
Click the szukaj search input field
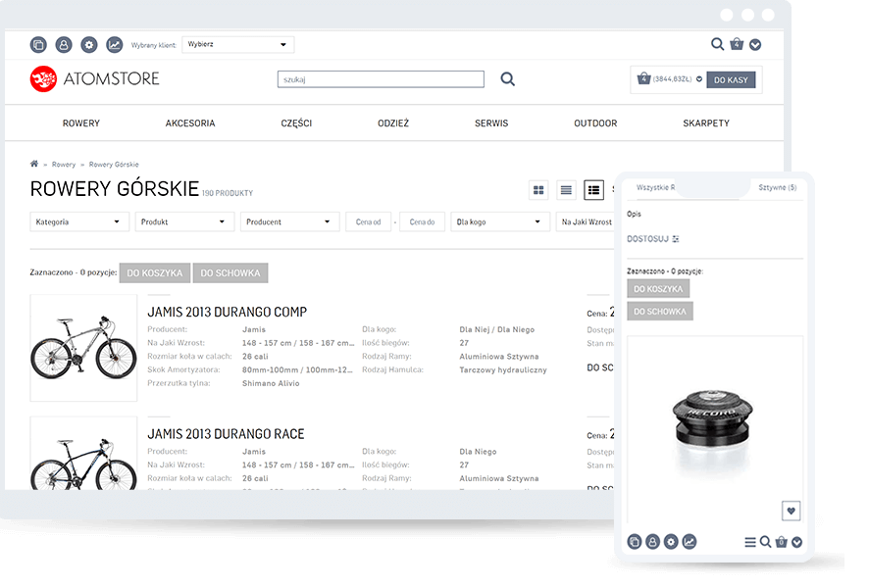381,79
